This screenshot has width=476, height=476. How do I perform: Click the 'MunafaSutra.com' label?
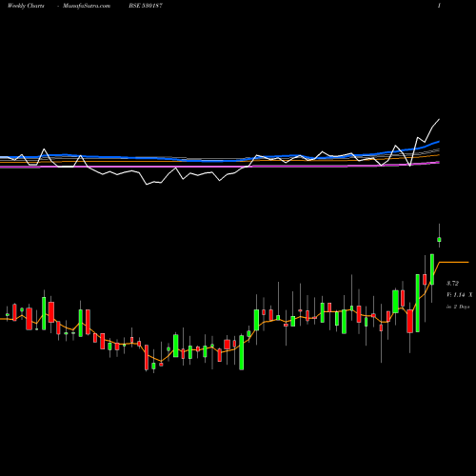tap(87, 6)
